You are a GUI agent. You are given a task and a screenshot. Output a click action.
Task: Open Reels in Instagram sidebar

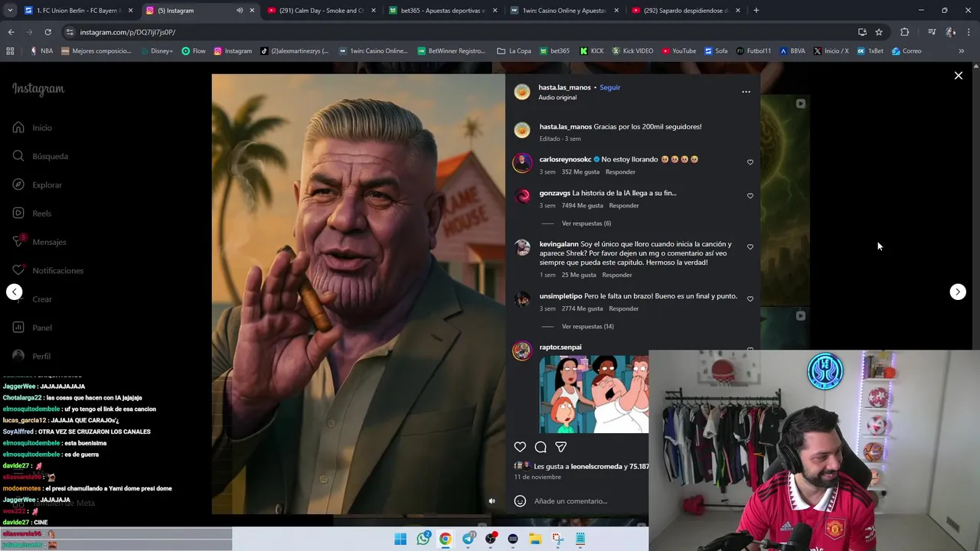click(32, 214)
